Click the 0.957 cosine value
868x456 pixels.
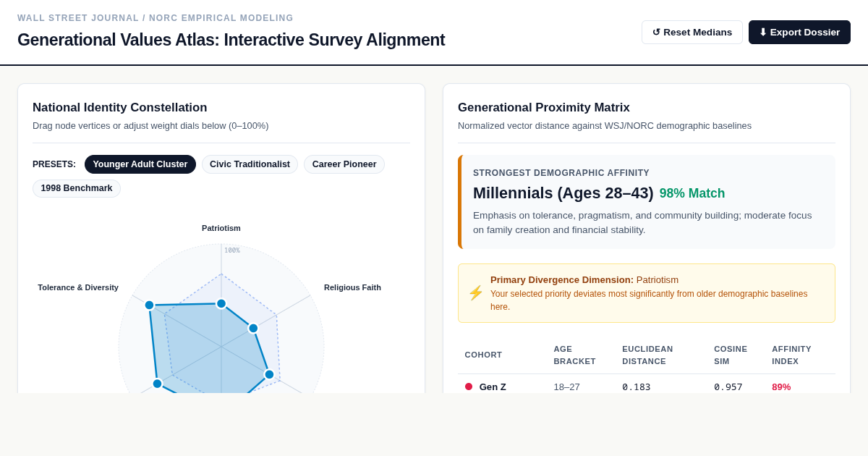click(x=728, y=387)
